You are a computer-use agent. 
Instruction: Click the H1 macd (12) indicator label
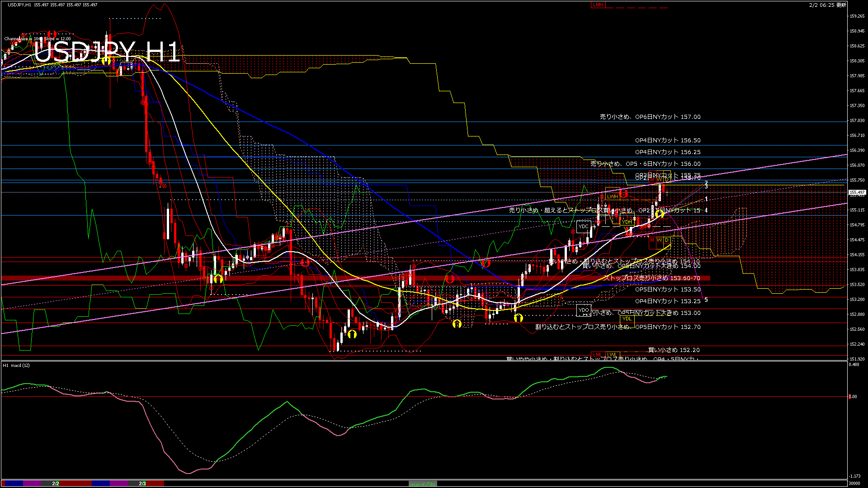[x=16, y=365]
